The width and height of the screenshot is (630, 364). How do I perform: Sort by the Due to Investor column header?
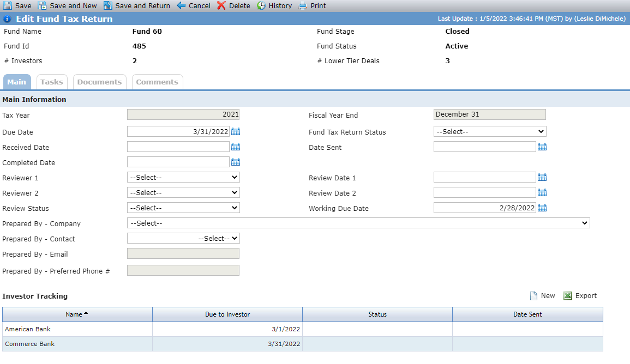[x=227, y=314]
